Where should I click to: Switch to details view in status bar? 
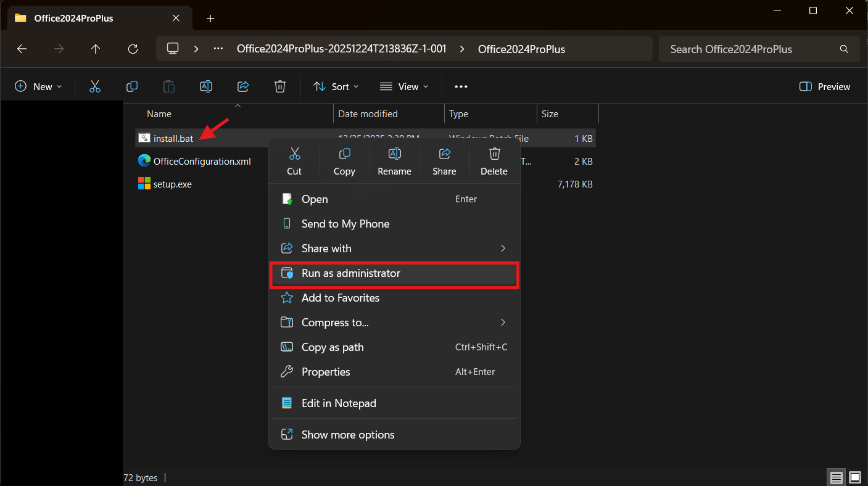point(836,477)
